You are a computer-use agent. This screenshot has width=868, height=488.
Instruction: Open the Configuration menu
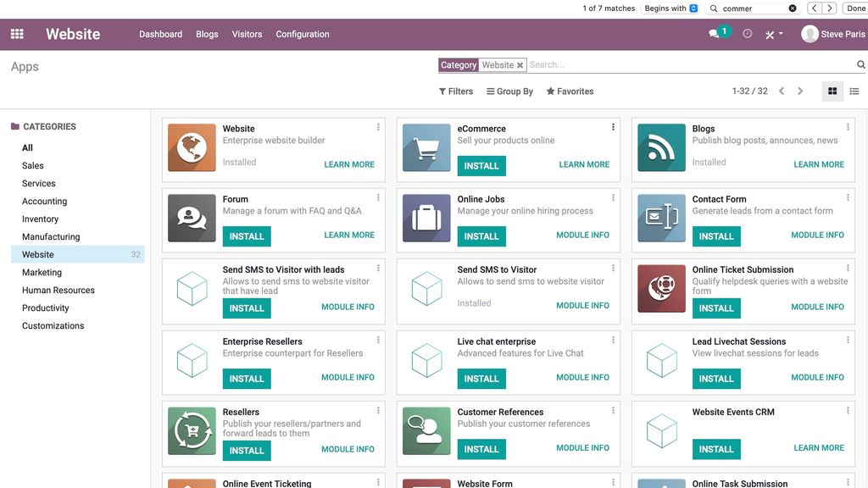tap(303, 34)
